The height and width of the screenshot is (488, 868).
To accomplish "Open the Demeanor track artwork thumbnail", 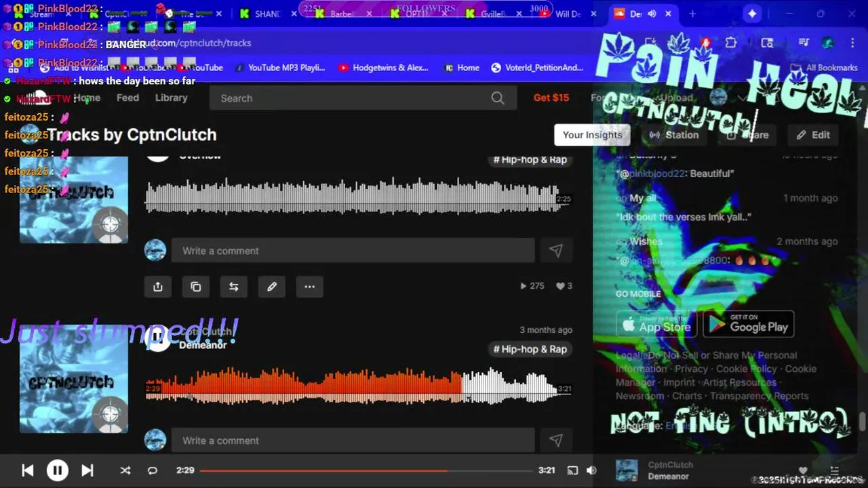I will point(73,379).
